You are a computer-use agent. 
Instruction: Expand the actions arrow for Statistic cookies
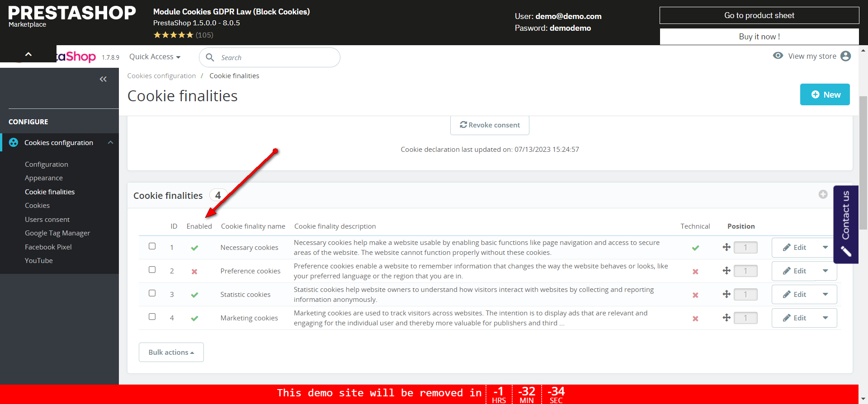point(826,294)
